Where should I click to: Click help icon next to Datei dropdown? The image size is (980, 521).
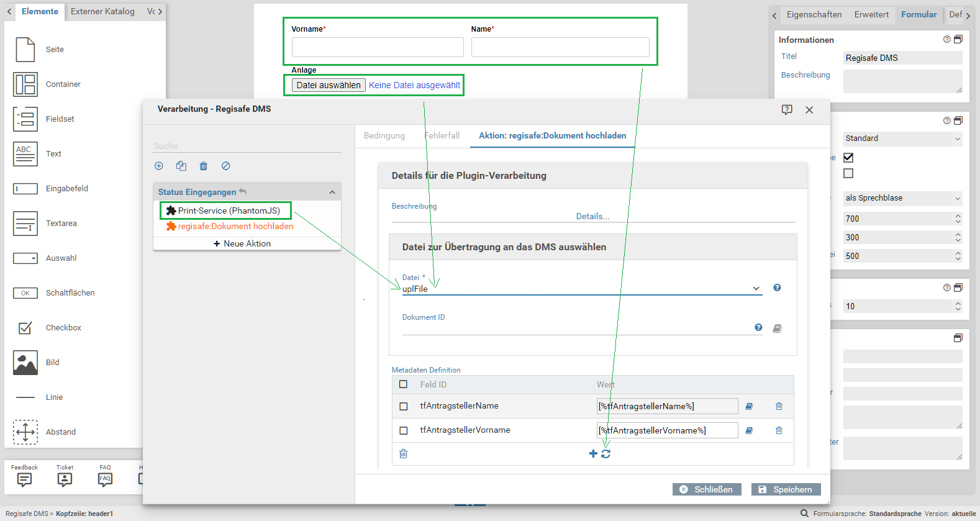coord(777,288)
